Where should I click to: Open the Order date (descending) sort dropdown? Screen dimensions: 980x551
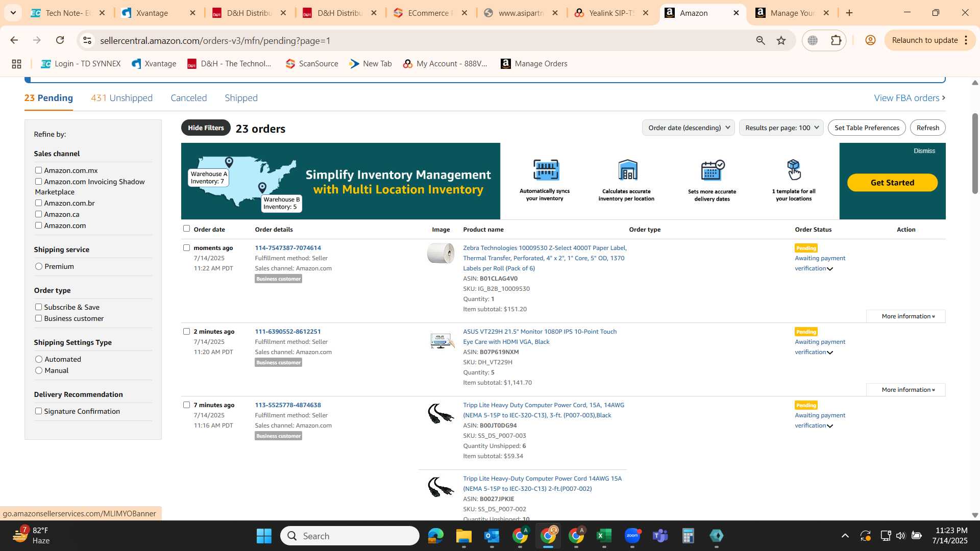[x=689, y=128]
